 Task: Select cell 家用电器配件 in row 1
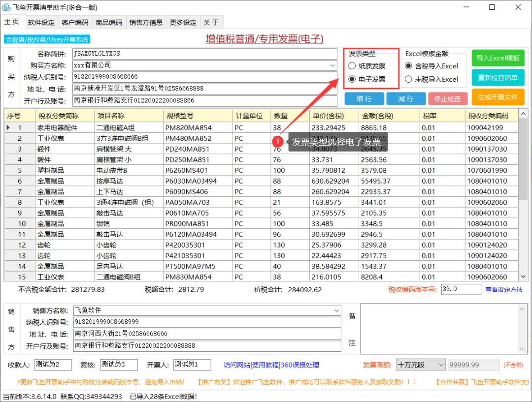tap(65, 128)
